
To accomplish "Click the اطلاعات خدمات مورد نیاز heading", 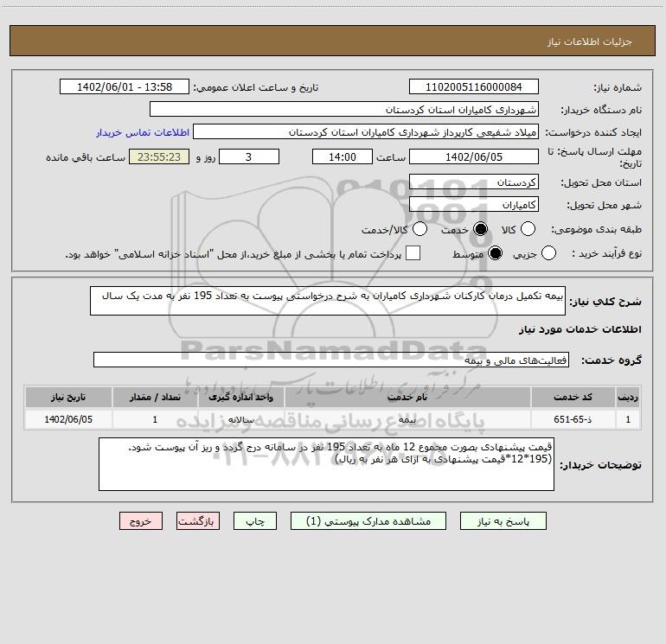I will coord(580,329).
